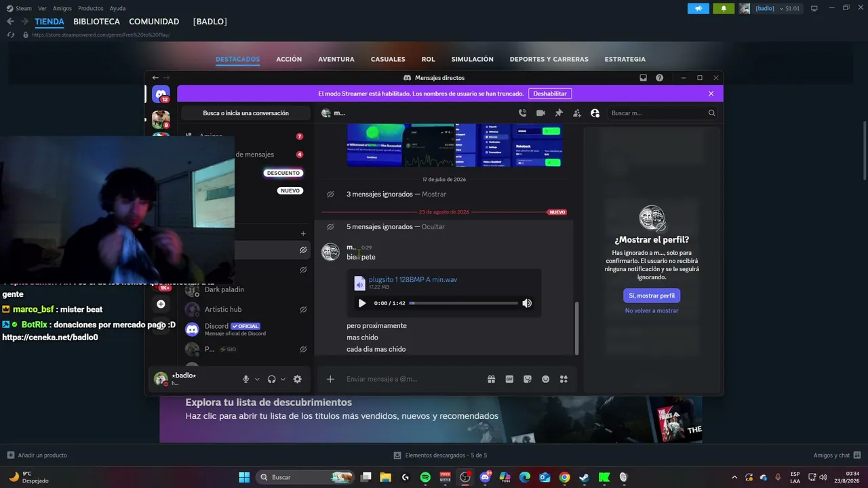
Task: Toggle ignore eye icon on Artistic hub
Action: pos(303,309)
